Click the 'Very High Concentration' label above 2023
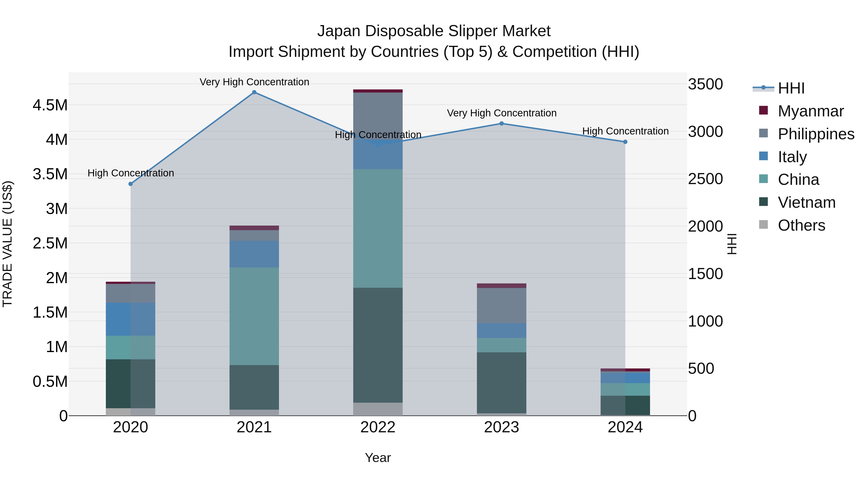 (x=502, y=113)
